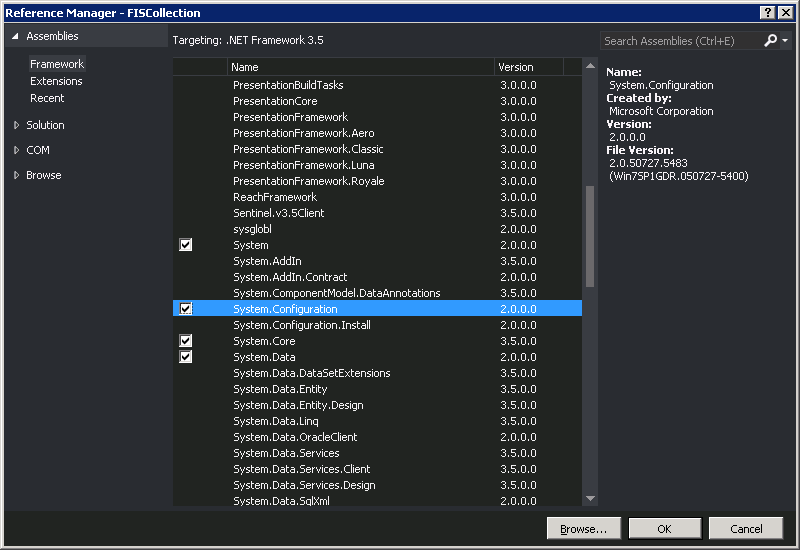
Task: Click the scrollbar down arrow
Action: coord(590,498)
